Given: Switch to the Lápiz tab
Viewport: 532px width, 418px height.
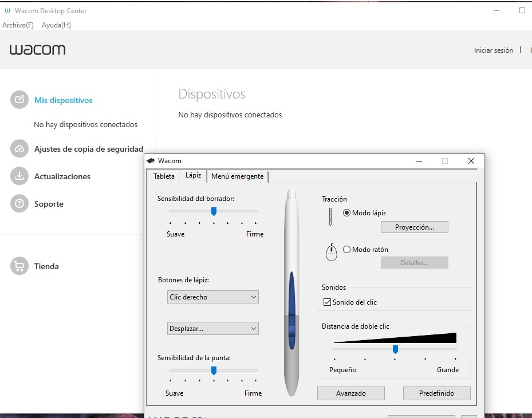Looking at the screenshot, I should (x=194, y=175).
